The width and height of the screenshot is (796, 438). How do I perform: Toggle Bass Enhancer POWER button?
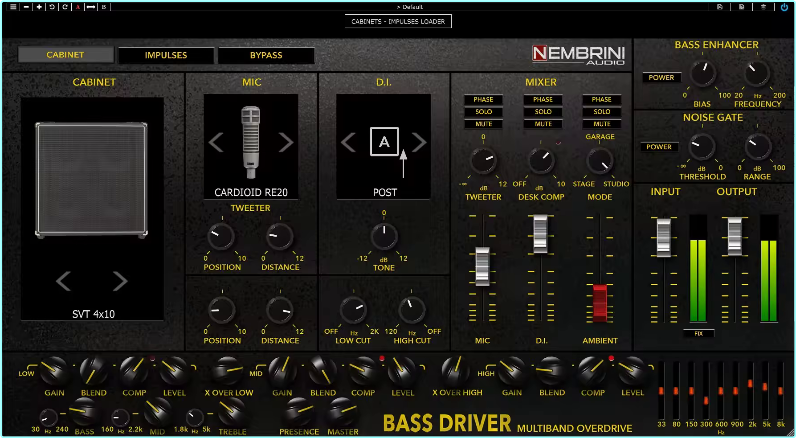(x=661, y=78)
